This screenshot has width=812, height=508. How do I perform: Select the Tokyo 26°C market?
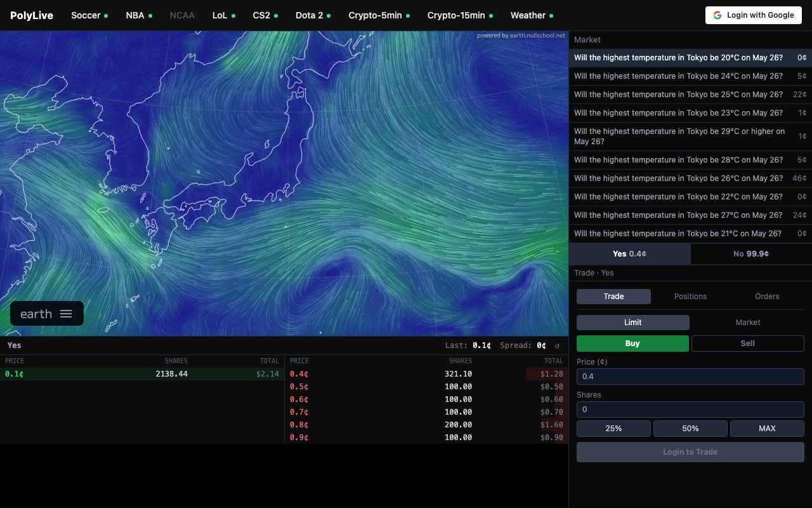coord(690,178)
